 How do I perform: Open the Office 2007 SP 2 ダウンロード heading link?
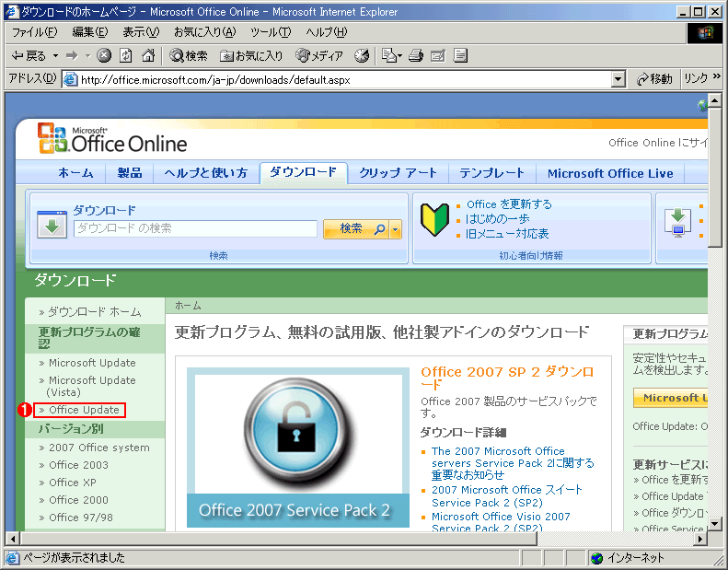(506, 378)
